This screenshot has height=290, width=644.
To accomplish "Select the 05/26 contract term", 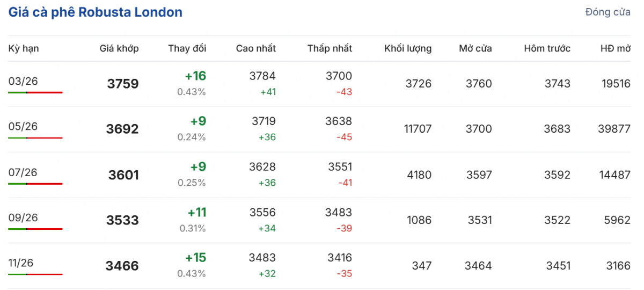I will point(23,126).
